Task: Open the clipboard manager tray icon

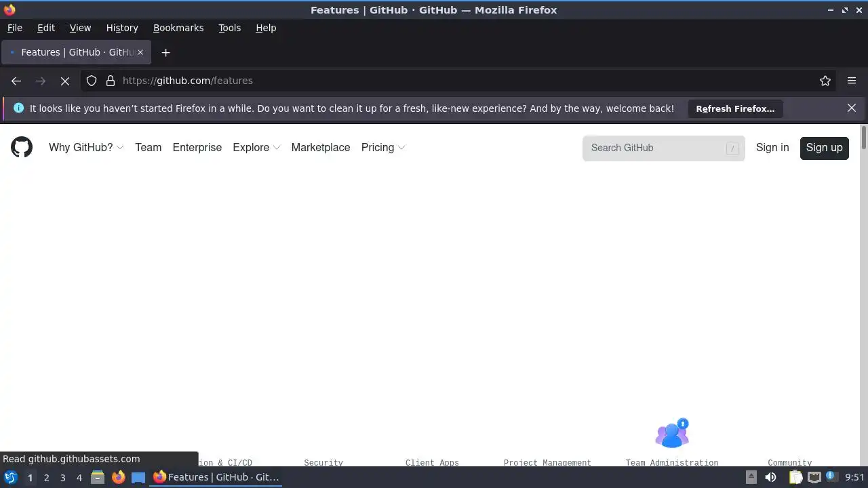Action: pos(796,477)
